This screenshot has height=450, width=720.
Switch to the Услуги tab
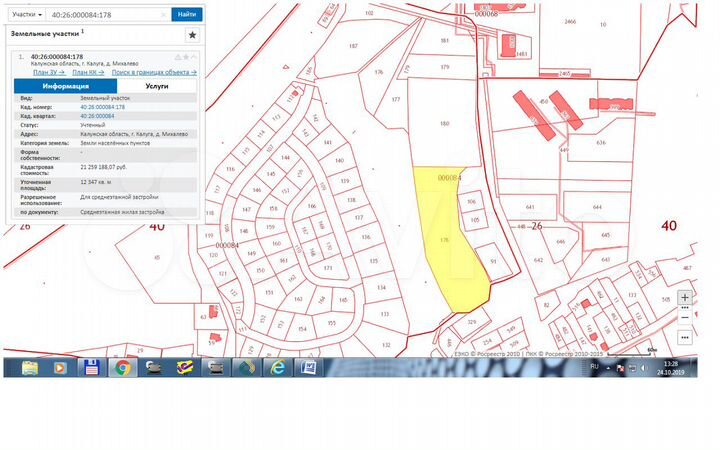[157, 87]
